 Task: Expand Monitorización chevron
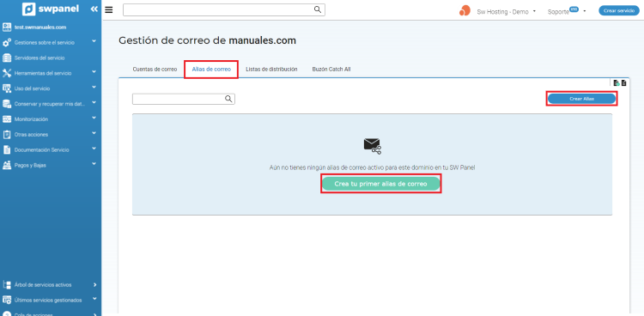click(x=94, y=118)
